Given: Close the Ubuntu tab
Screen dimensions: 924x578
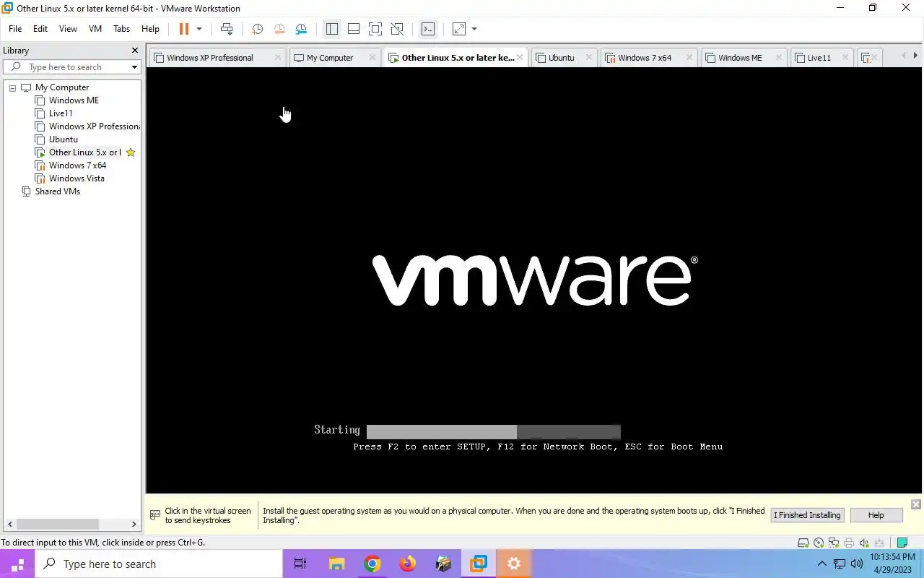Looking at the screenshot, I should tap(589, 58).
